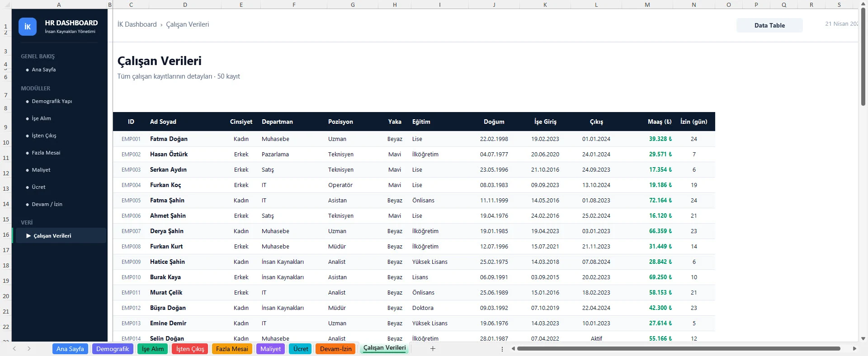Viewport: 868px width, 356px height.
Task: Select name cell Derya Şahin
Action: click(167, 231)
